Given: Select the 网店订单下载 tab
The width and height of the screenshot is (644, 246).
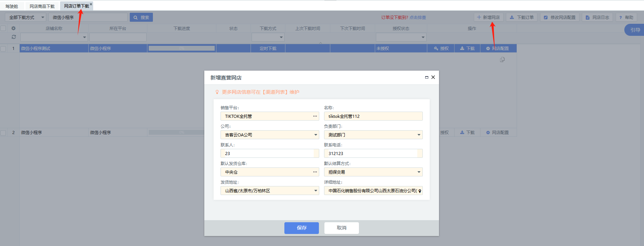Looking at the screenshot, I should pyautogui.click(x=76, y=6).
